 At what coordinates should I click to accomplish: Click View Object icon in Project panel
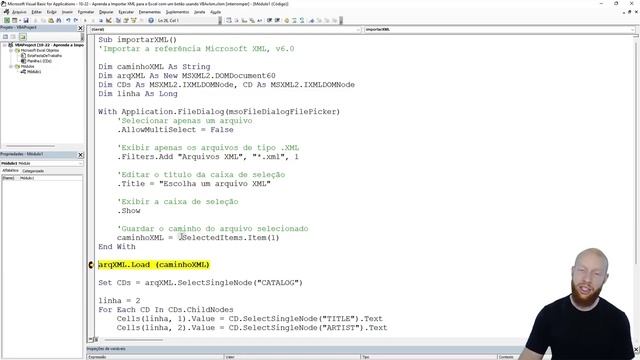pos(13,37)
